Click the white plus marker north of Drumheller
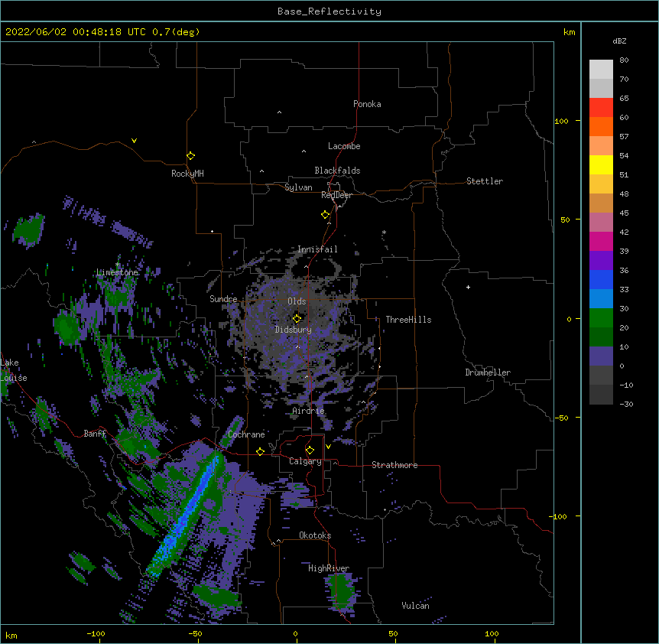 click(468, 287)
